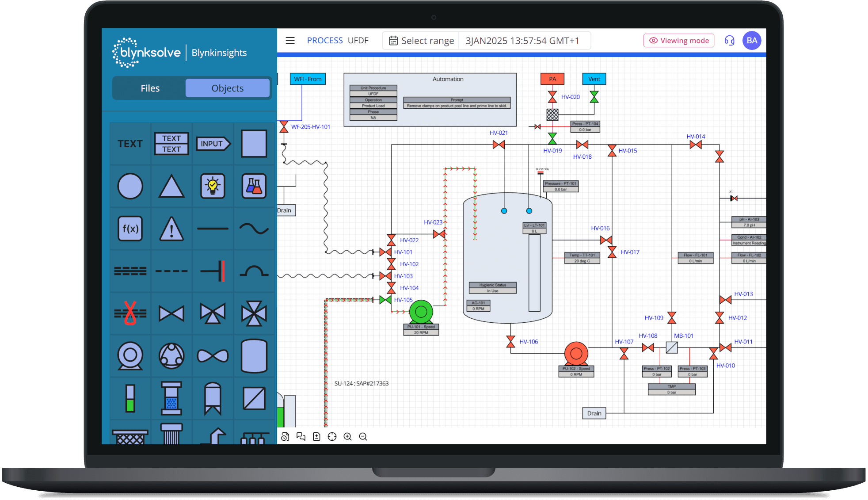Click the zoom out magnifier icon
868x500 pixels.
click(x=363, y=437)
